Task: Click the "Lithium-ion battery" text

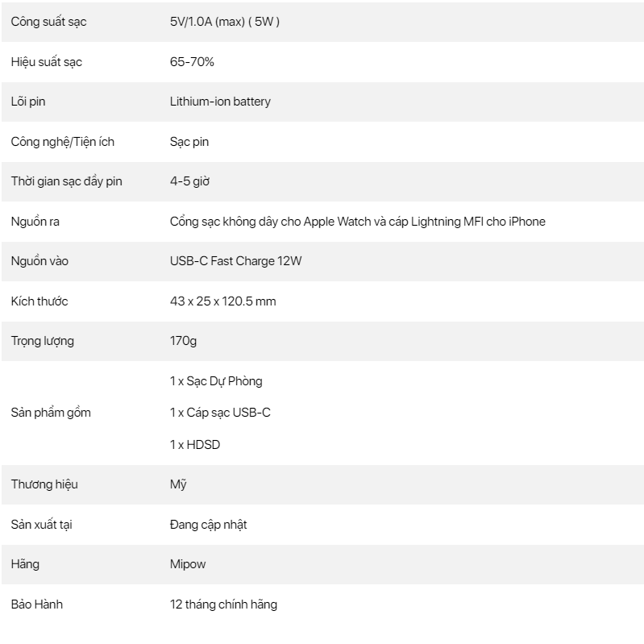Action: click(220, 102)
